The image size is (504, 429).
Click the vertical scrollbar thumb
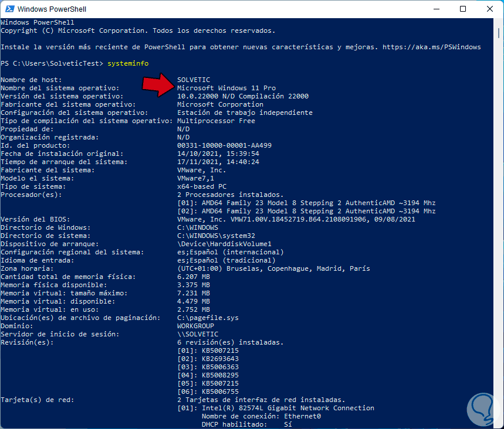498,33
